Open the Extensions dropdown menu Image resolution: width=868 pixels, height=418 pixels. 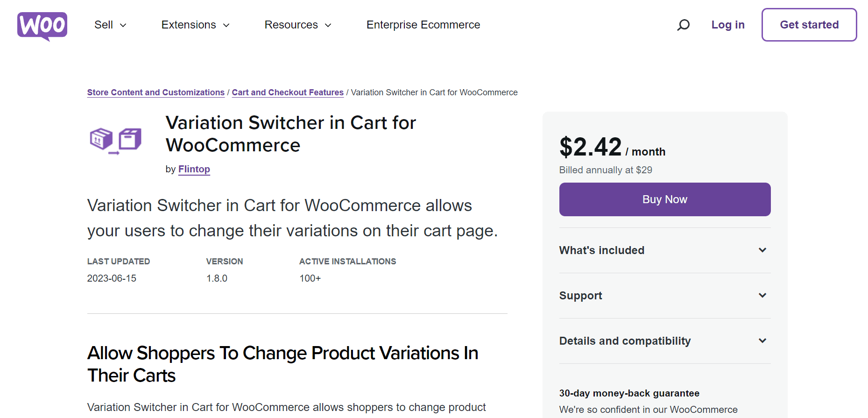pyautogui.click(x=195, y=25)
